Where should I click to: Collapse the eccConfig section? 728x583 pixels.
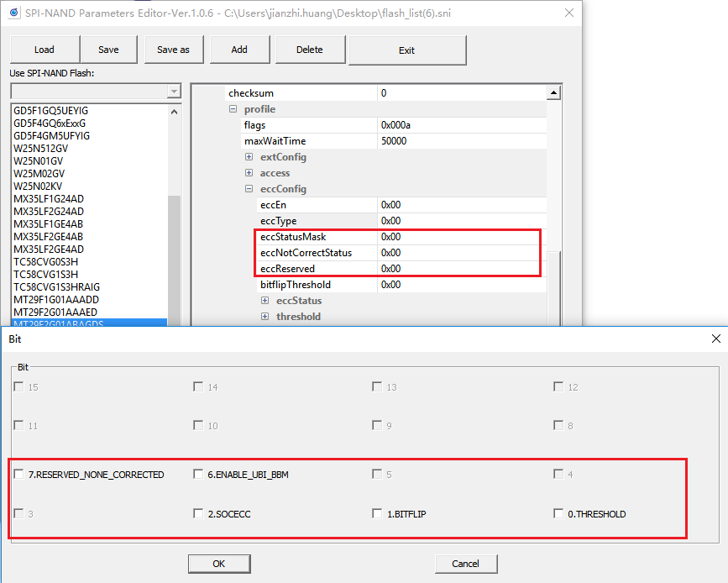249,189
